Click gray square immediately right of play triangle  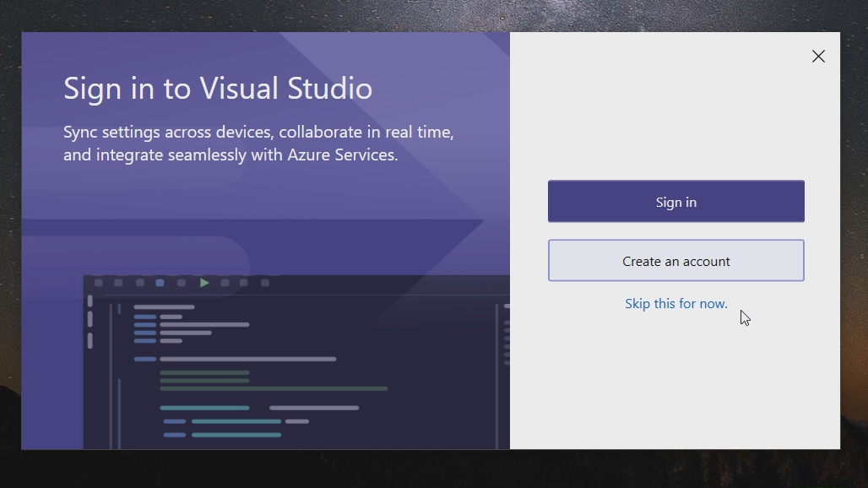click(225, 283)
